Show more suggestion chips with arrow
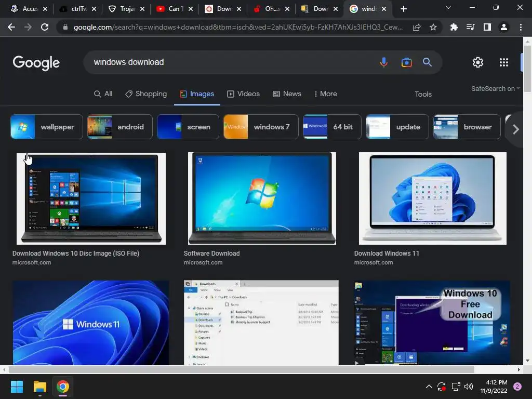532x399 pixels. pyautogui.click(x=516, y=129)
